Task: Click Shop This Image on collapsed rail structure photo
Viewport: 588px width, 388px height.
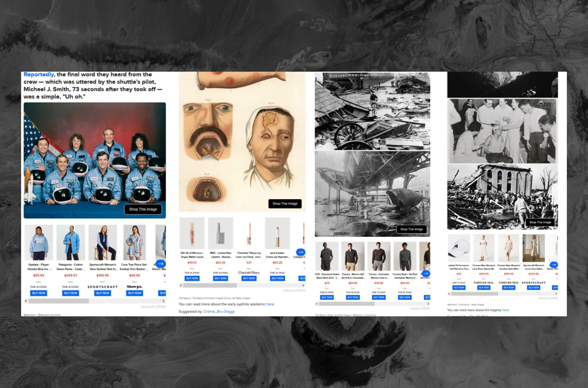Action: 412,229
